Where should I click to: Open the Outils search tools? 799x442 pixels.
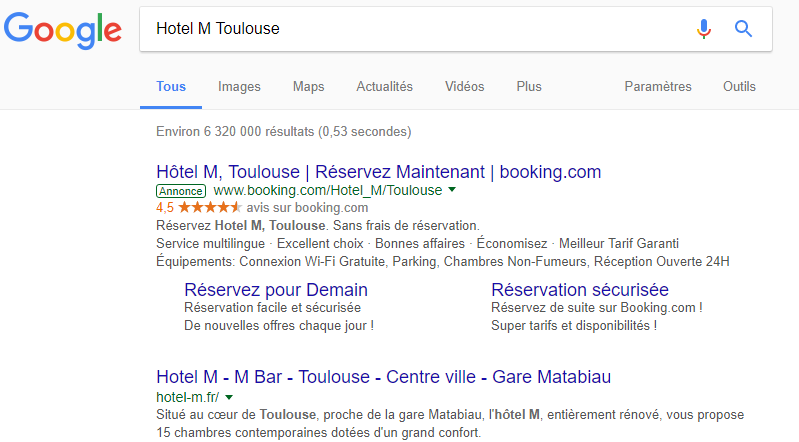739,87
